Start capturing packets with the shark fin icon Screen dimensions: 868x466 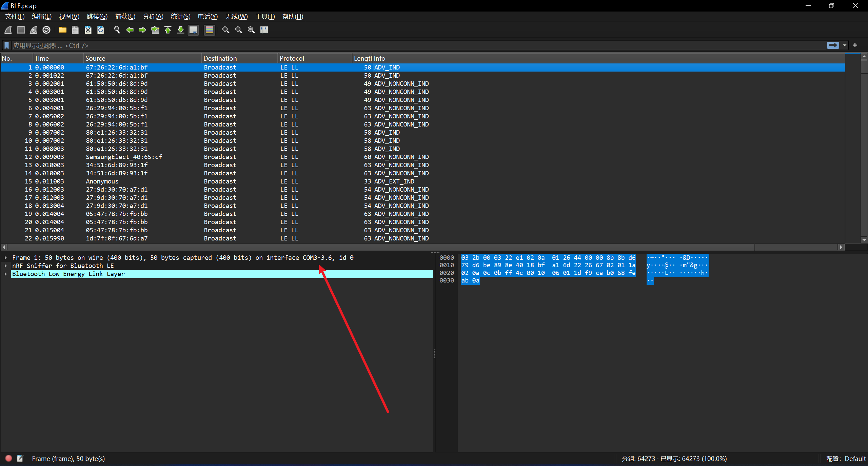point(8,30)
